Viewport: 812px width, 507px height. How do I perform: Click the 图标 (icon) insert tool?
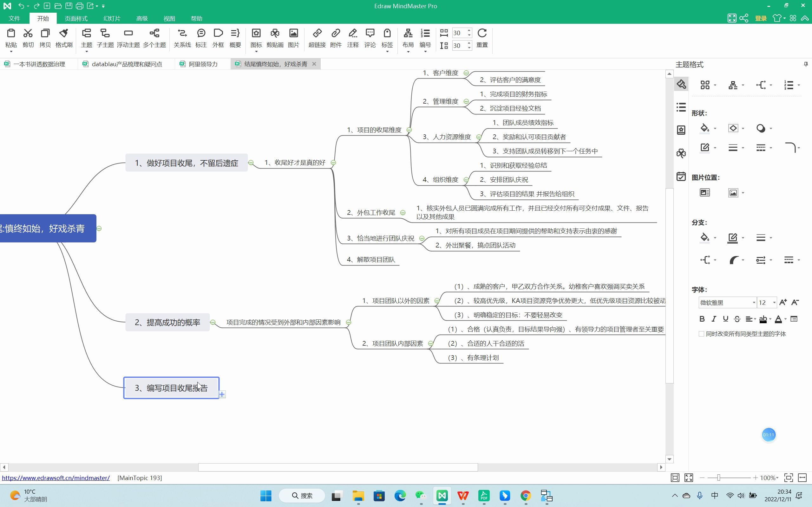point(255,37)
